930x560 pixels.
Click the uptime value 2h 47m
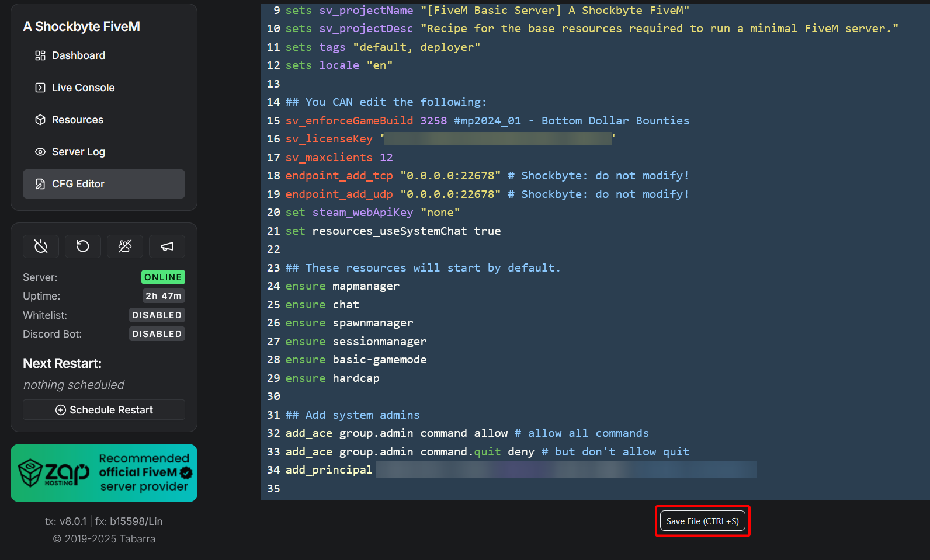click(164, 296)
